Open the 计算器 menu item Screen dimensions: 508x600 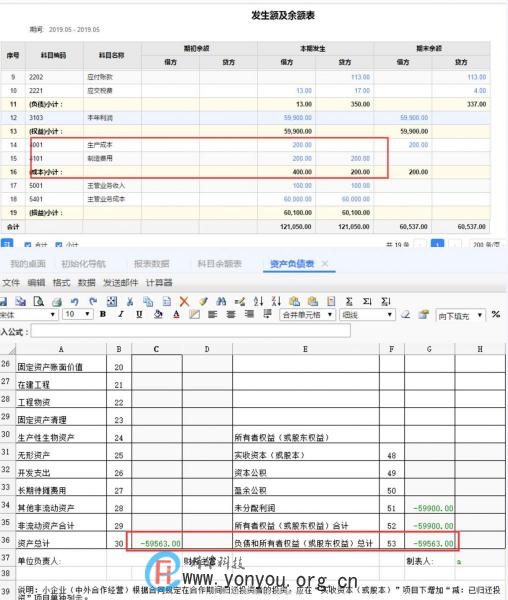coord(159,283)
